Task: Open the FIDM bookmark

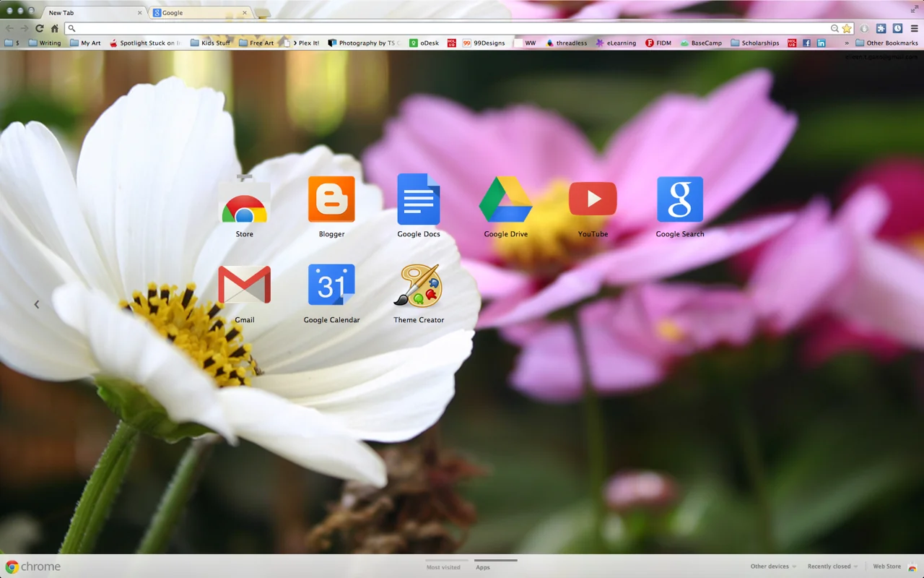Action: 658,43
